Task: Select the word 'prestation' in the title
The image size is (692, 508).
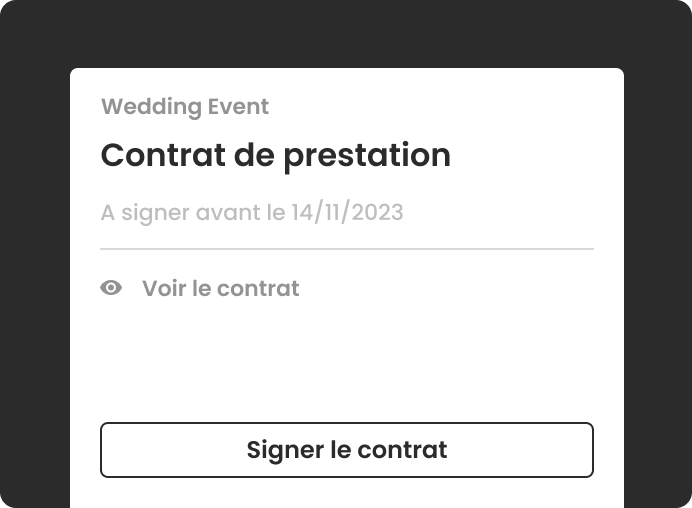Action: (x=367, y=156)
